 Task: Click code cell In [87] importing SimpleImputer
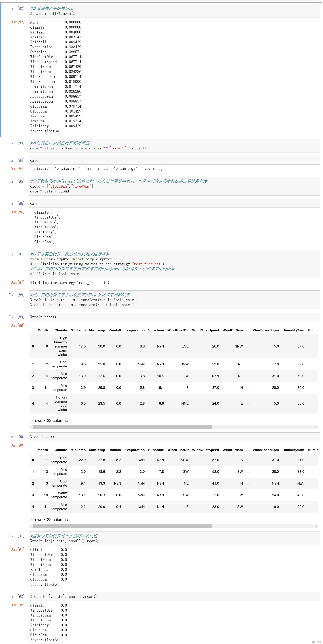point(174,264)
